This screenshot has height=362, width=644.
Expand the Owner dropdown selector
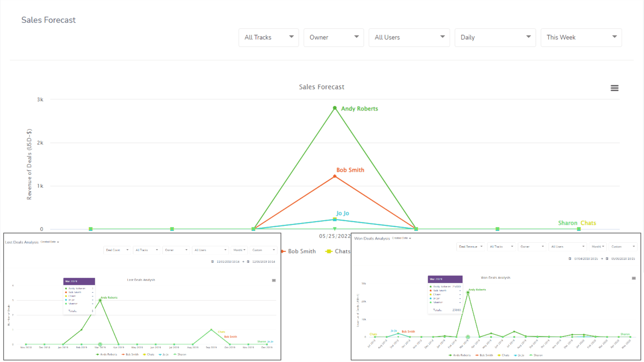pos(333,37)
